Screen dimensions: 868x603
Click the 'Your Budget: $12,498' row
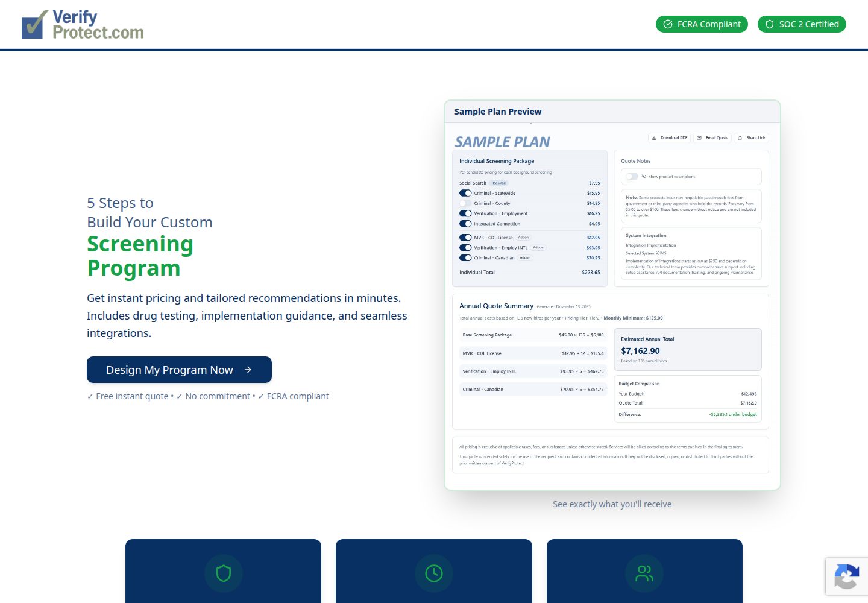click(688, 394)
